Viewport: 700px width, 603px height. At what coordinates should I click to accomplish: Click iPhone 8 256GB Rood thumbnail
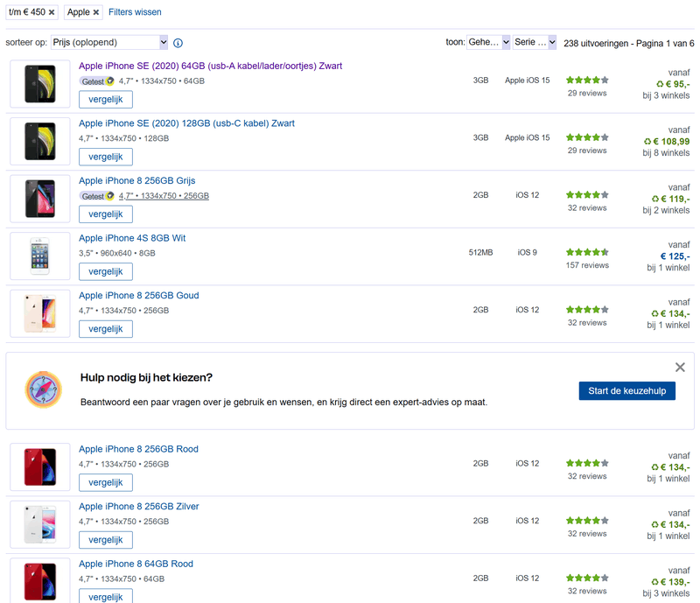[40, 466]
